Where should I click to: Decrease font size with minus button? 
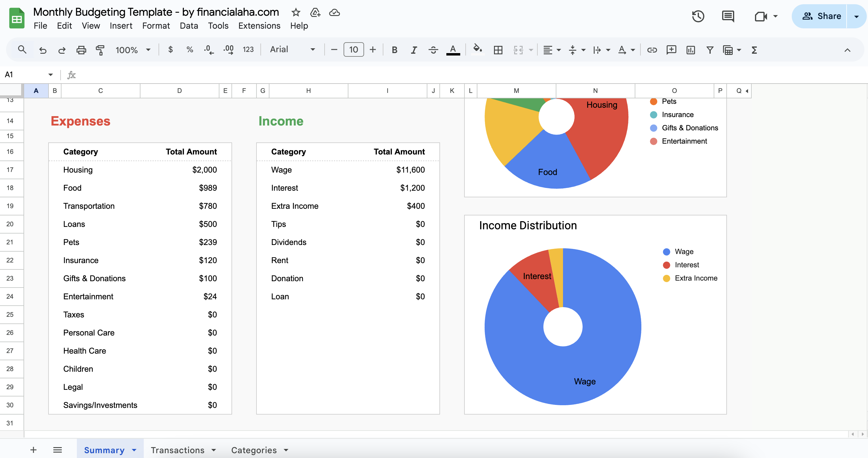click(x=334, y=50)
